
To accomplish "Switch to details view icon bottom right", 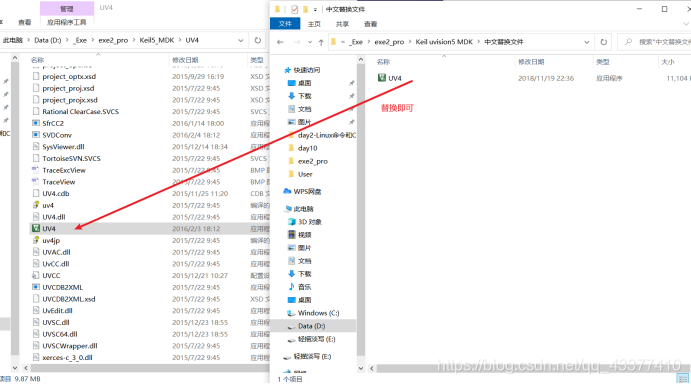I will click(682, 379).
